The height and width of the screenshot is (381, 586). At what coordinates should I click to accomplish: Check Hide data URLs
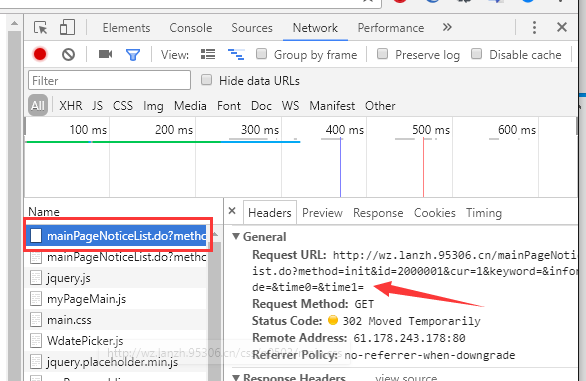206,80
